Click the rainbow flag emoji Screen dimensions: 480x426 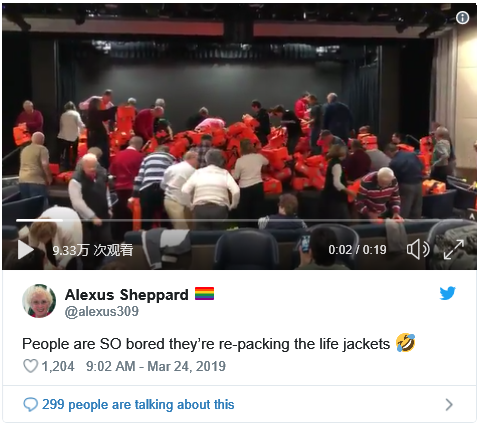point(204,294)
